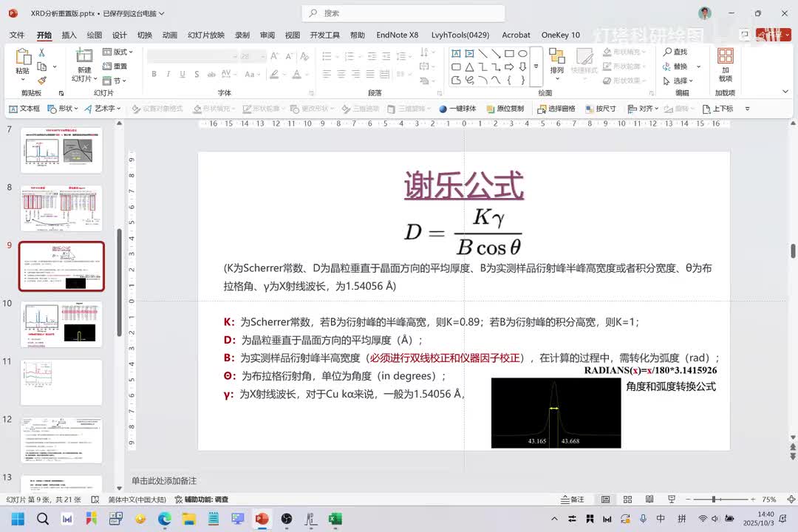Click the Reset (重置) slide button
Image resolution: width=798 pixels, height=532 pixels.
click(115, 66)
